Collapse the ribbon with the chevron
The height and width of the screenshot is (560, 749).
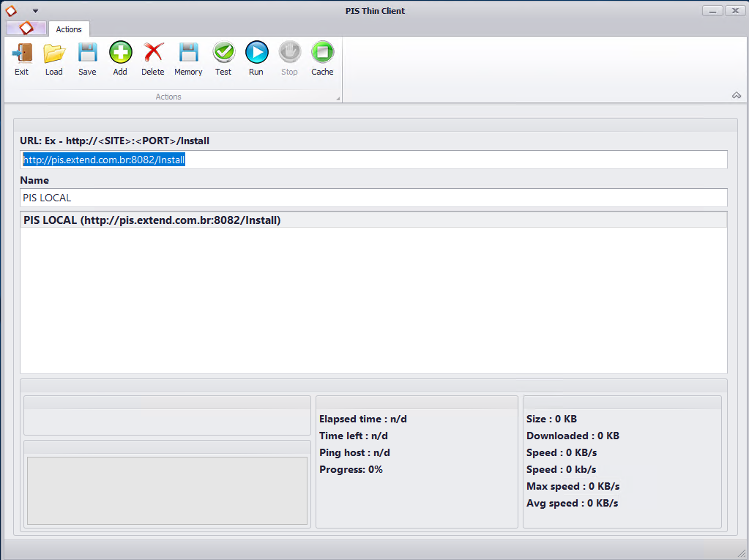point(736,95)
